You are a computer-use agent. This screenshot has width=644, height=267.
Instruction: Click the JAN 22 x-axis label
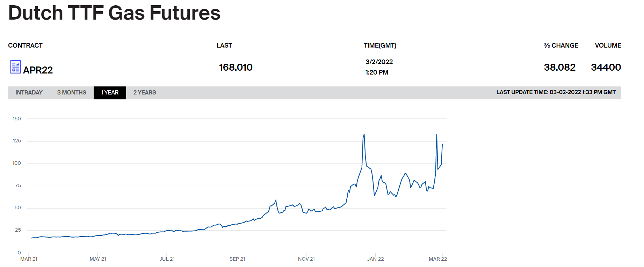[x=375, y=259]
